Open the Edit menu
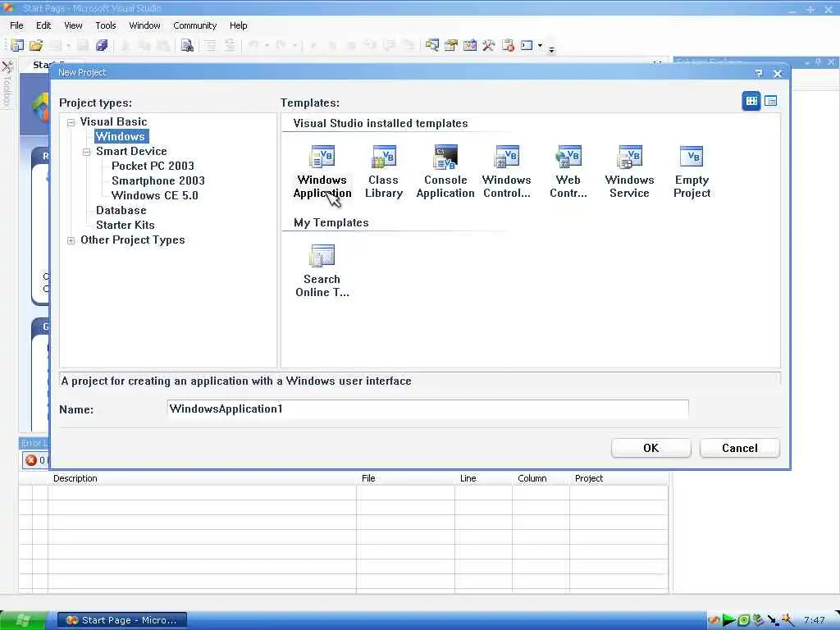 (x=43, y=25)
